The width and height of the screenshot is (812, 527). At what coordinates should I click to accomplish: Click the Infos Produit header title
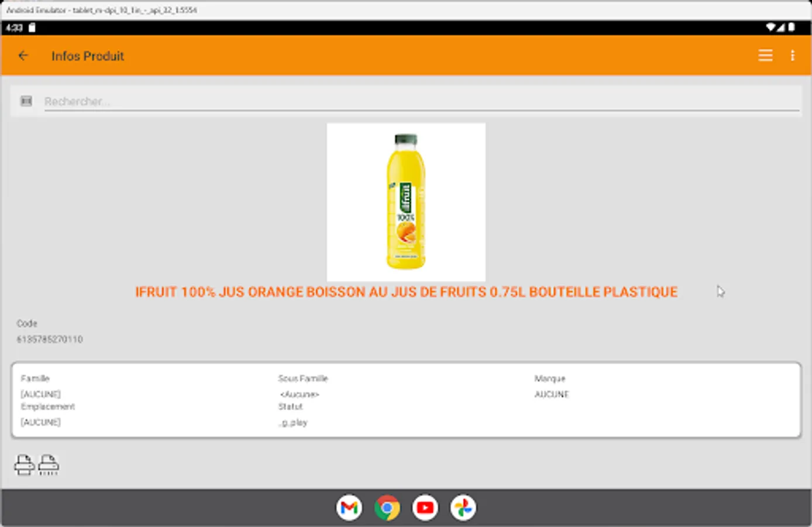(x=88, y=56)
